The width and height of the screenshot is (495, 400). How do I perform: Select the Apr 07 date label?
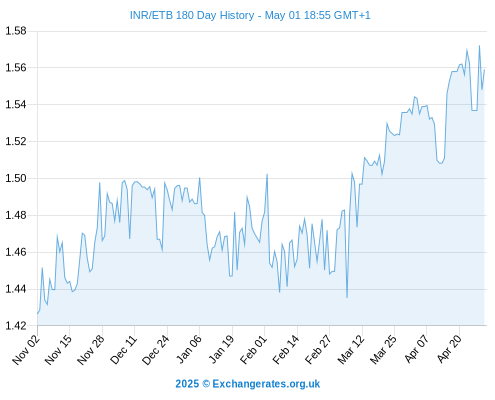tap(416, 350)
